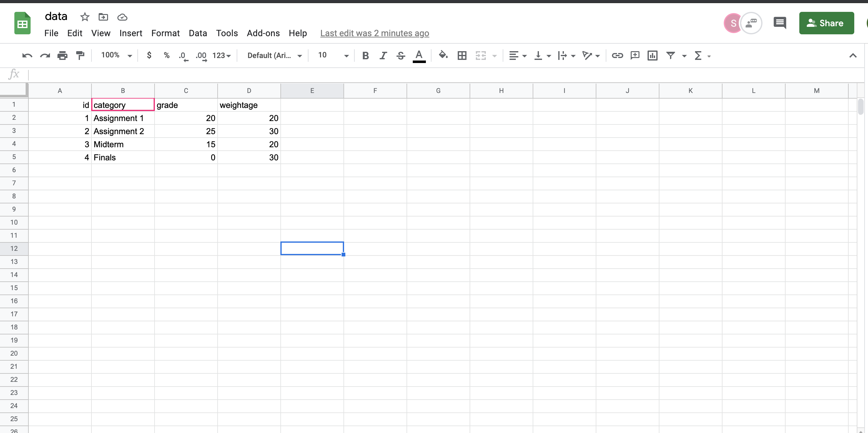Open the fill color bucket
The image size is (868, 433).
(x=443, y=56)
